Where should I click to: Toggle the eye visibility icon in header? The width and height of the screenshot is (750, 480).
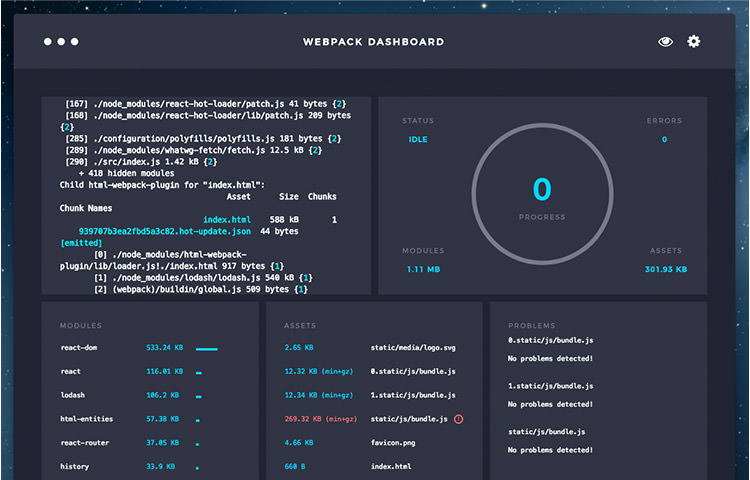pos(665,42)
